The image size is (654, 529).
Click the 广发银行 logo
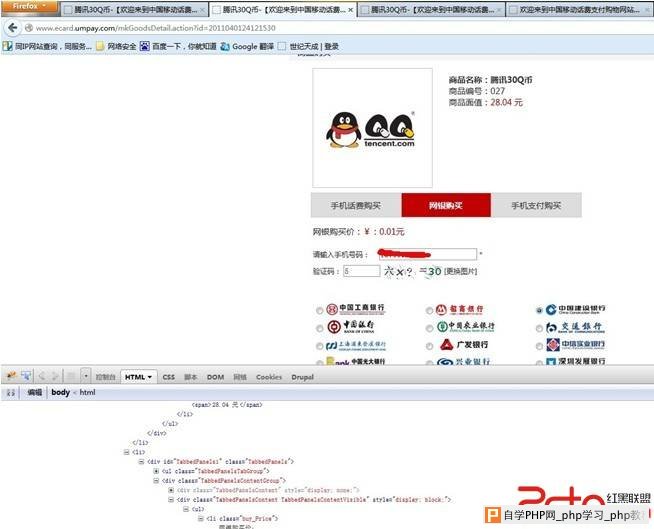pos(464,345)
